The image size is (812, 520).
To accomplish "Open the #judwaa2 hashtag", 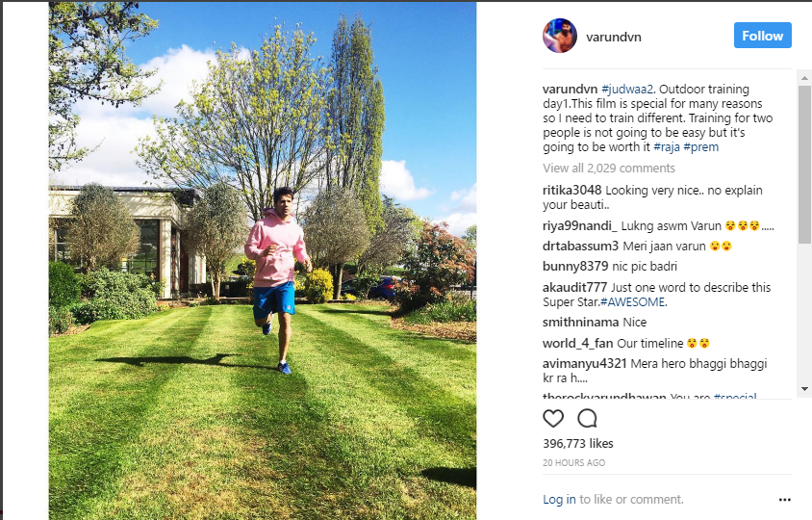I will coord(627,90).
